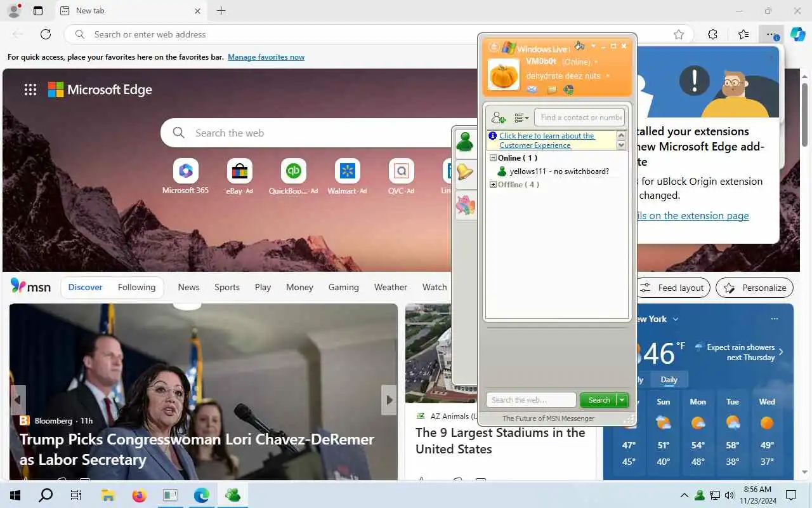Expand the Offline contacts group
This screenshot has height=508, width=812.
493,185
